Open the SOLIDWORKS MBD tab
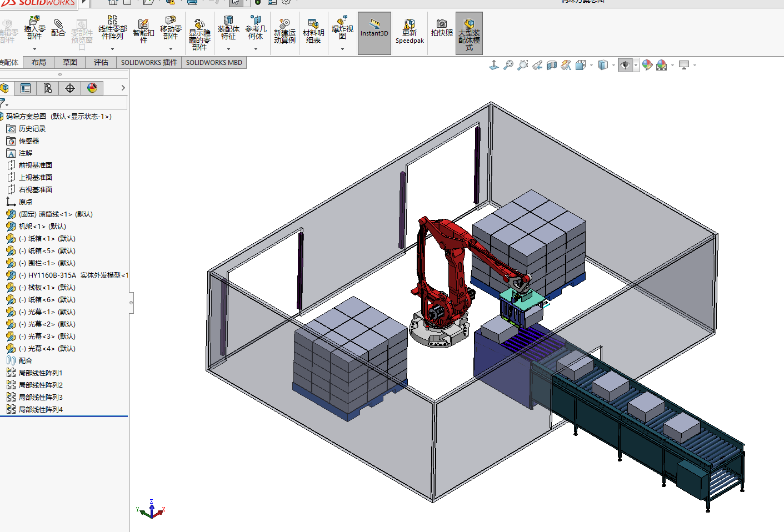The image size is (784, 532). 214,62
